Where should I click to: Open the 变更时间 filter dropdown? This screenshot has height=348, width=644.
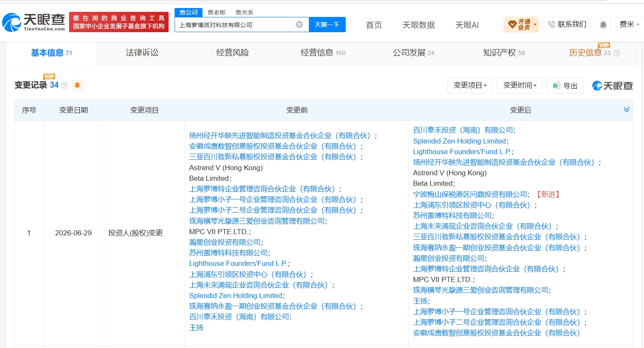coord(520,86)
